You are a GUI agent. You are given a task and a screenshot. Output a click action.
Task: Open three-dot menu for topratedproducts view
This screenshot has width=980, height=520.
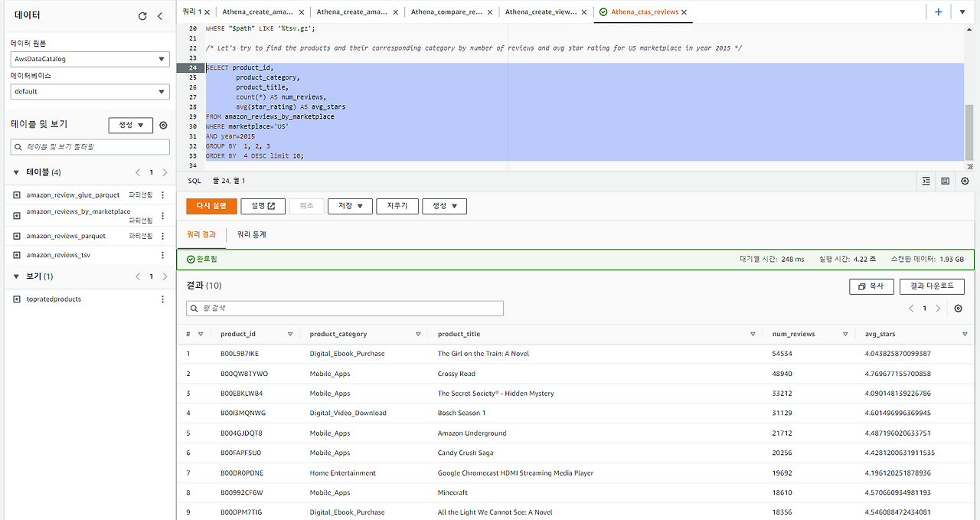[x=162, y=299]
